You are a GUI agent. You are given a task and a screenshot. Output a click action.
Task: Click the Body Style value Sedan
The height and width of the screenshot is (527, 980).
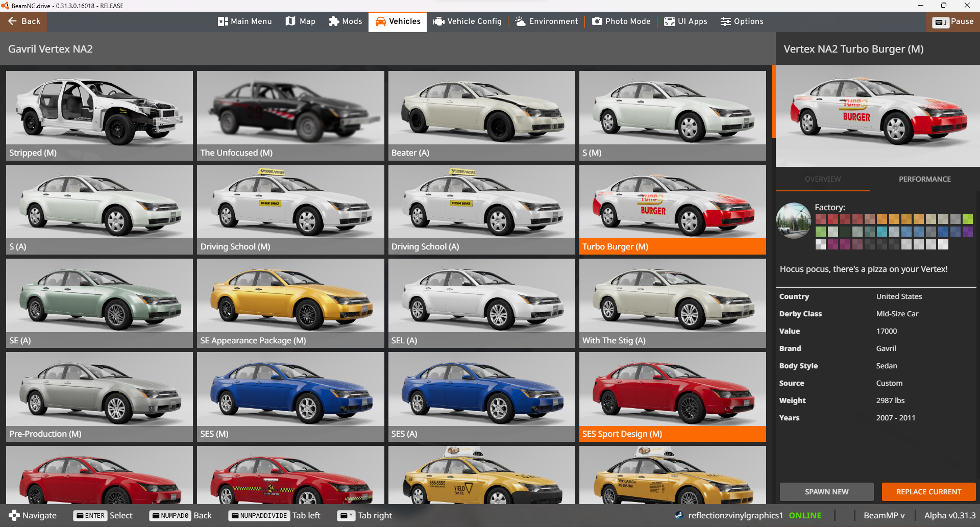[887, 366]
